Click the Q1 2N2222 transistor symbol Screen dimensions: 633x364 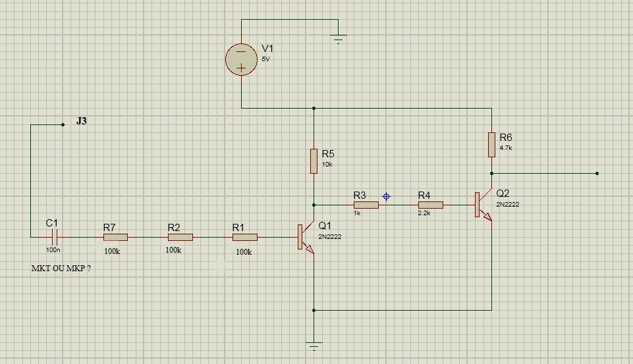(x=306, y=237)
